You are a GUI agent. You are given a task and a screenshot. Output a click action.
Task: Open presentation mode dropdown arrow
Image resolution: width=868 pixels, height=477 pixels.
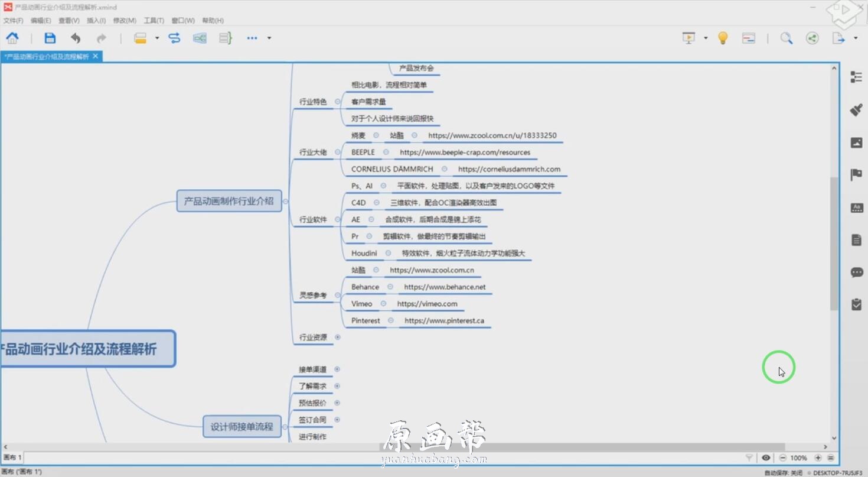pos(706,38)
